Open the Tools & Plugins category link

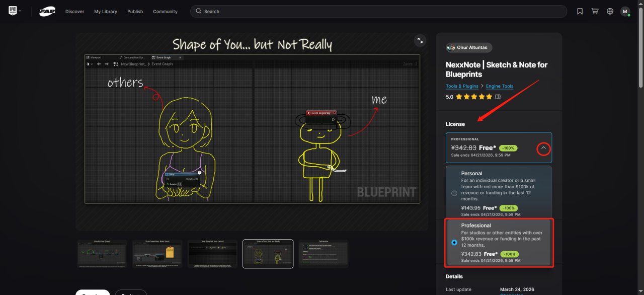pos(462,86)
